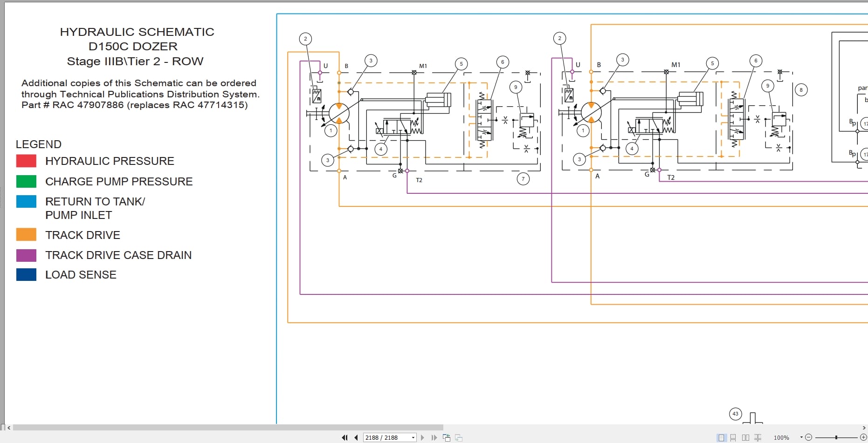This screenshot has height=443, width=868.
Task: Open the page number dropdown arrow
Action: [x=413, y=437]
